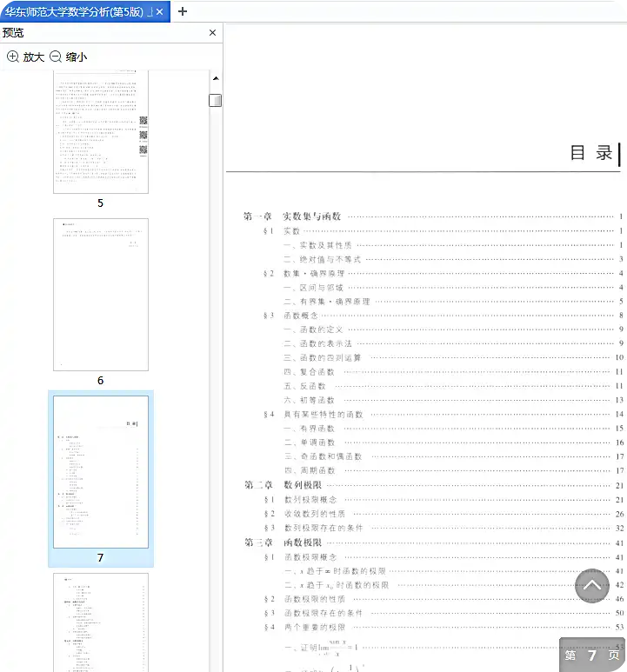The width and height of the screenshot is (627, 672).
Task: Click 四、周期函数 entry
Action: [453, 471]
